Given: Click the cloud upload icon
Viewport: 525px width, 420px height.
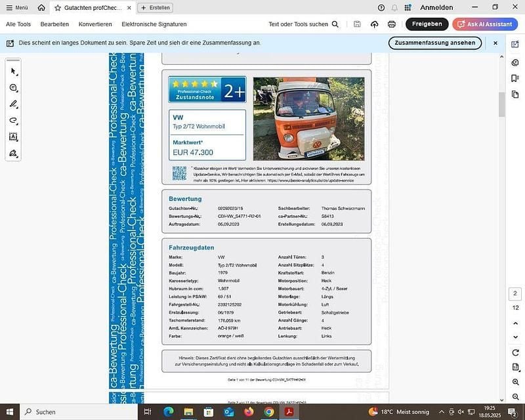Looking at the screenshot, I should [x=374, y=24].
